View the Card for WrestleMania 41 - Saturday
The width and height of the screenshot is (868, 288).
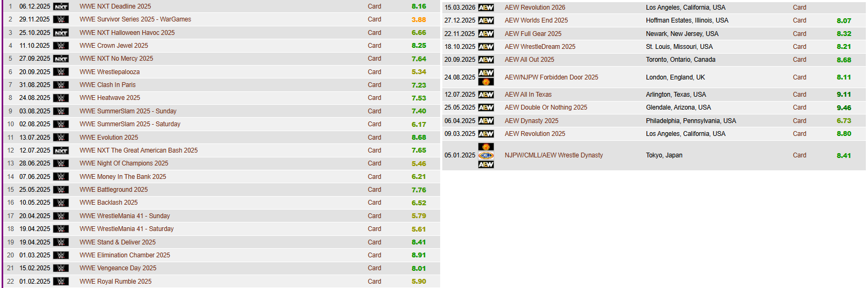pos(375,229)
